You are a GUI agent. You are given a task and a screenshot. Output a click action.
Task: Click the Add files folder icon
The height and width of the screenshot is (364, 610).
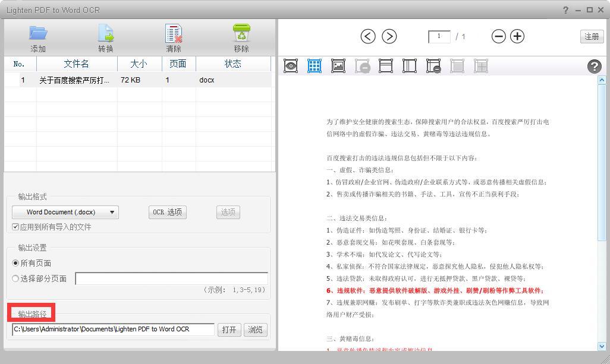tap(38, 33)
